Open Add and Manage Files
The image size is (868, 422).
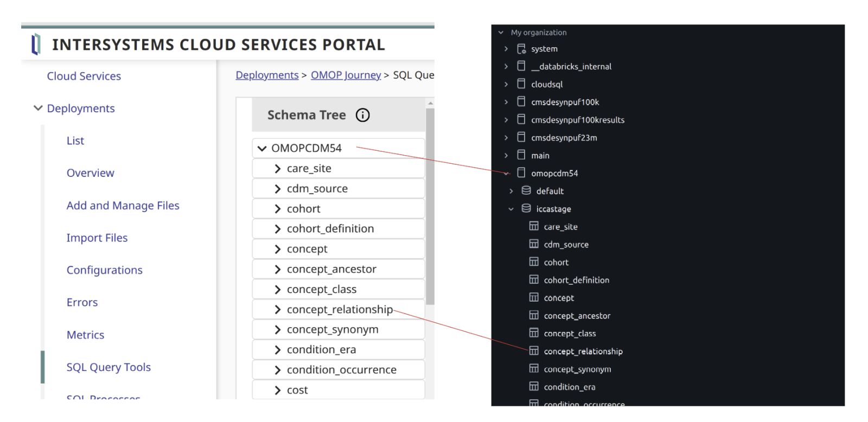click(x=123, y=206)
